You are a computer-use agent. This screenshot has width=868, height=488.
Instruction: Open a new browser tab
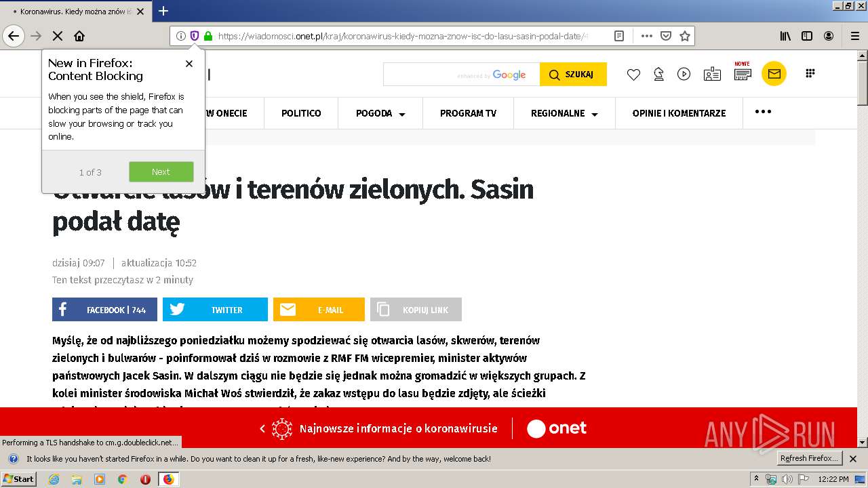[x=163, y=11]
